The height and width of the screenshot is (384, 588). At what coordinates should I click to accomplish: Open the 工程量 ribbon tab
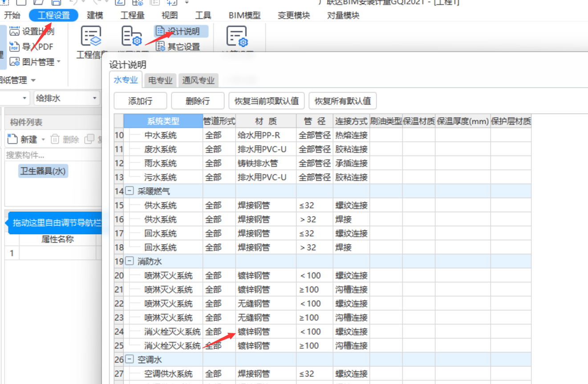[x=132, y=15]
